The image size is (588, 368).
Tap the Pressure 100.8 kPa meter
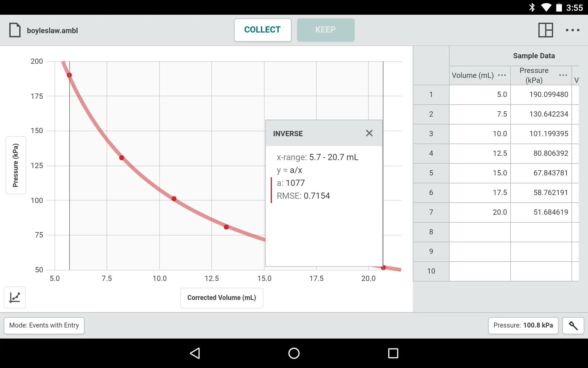click(523, 325)
